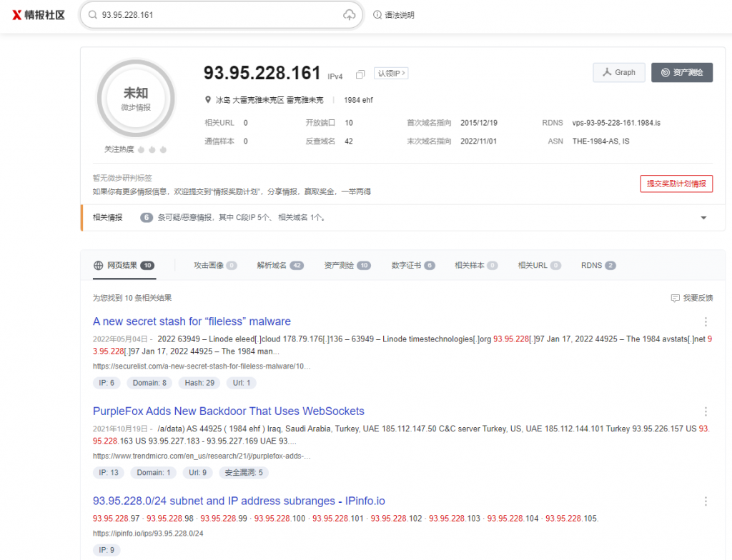Click the feedback link text
Image resolution: width=732 pixels, height=560 pixels.
tap(698, 298)
